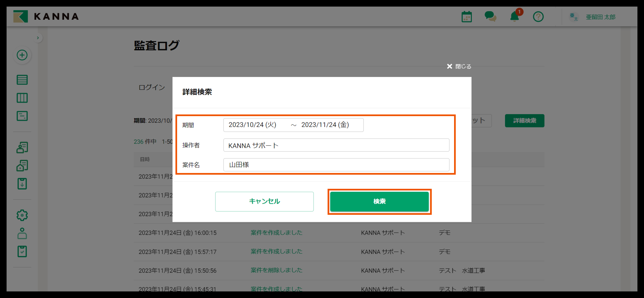
Task: Open the board columns sidebar icon
Action: point(22,98)
